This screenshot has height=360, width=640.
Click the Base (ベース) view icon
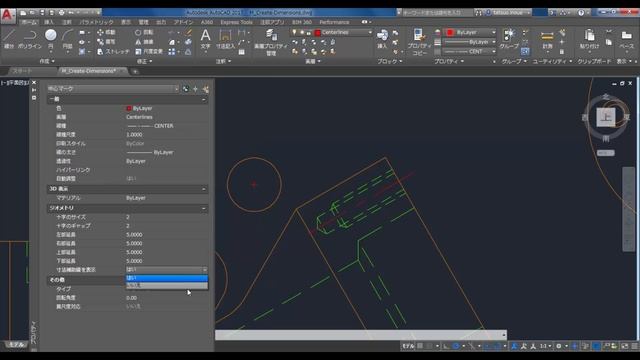pyautogui.click(x=627, y=39)
